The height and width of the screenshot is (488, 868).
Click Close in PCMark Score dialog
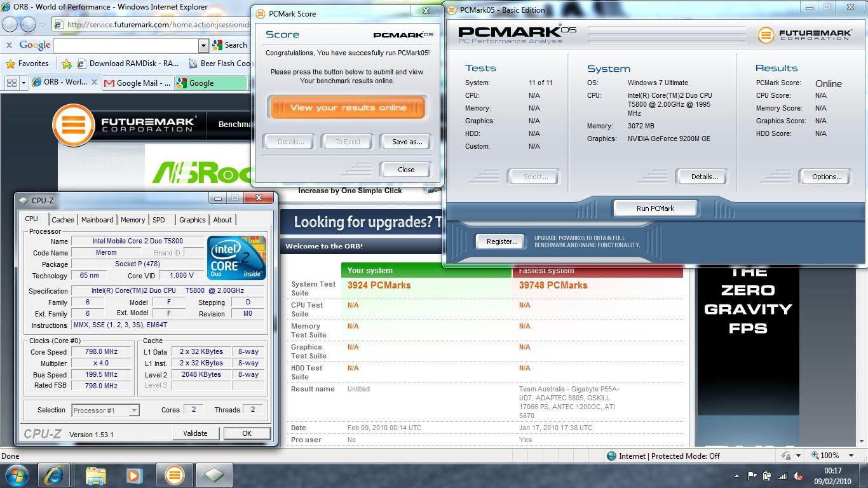406,170
